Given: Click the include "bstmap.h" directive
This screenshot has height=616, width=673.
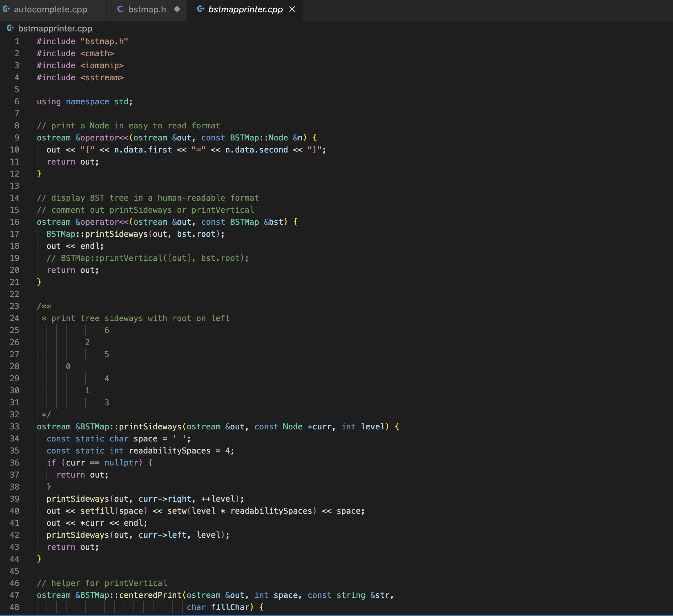Looking at the screenshot, I should [x=83, y=41].
